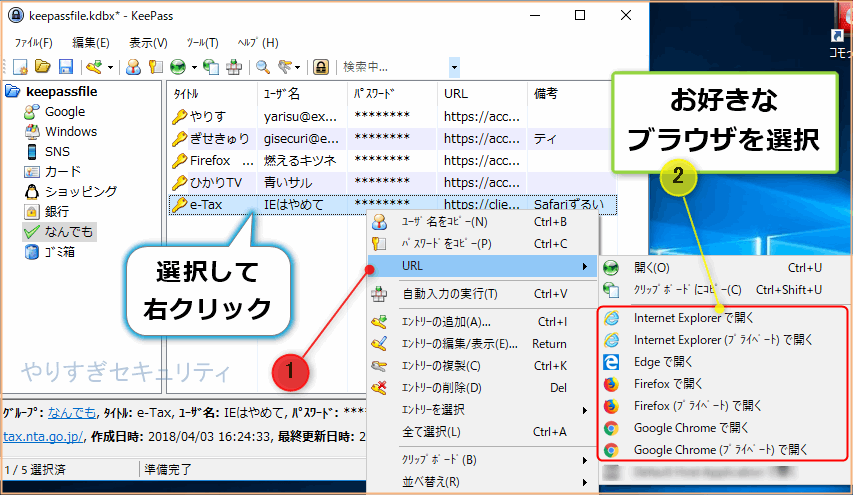The width and height of the screenshot is (853, 495).
Task: Open the ヘルプ(H) menu
Action: tap(258, 42)
